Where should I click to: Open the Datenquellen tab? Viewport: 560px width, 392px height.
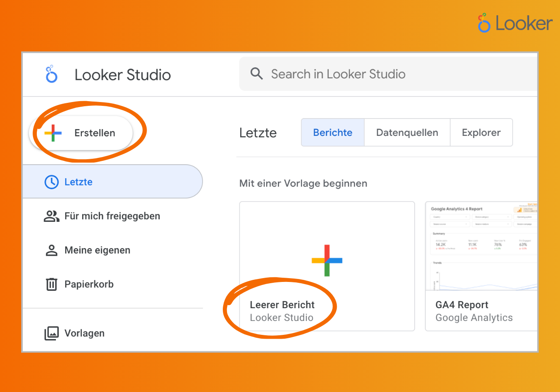(407, 132)
